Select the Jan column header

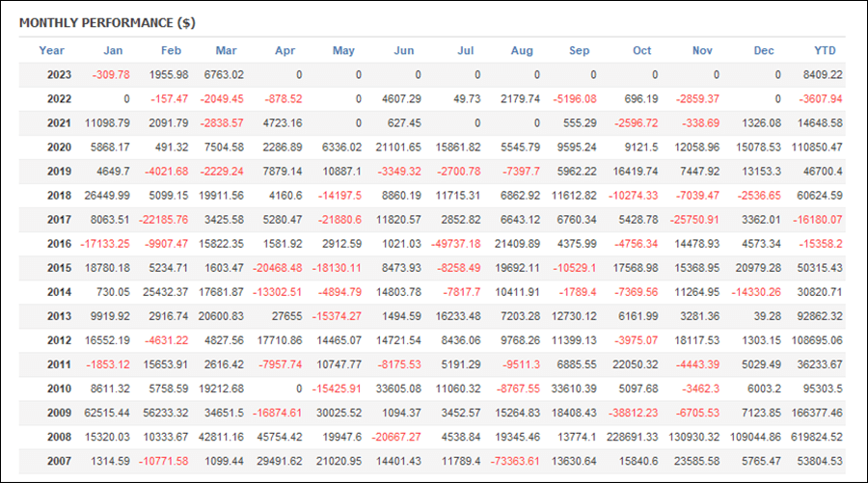(x=113, y=50)
